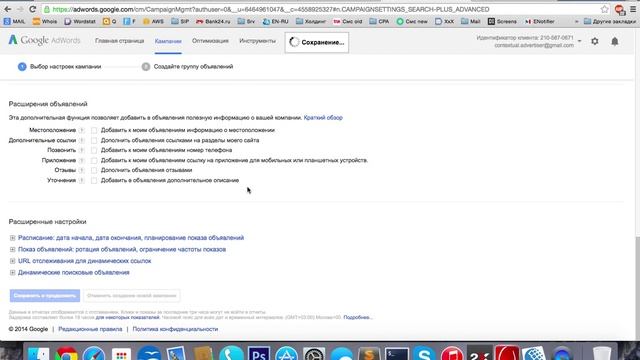Screen dimensions: 640x360
Task: Open the MAIL bookmark
Action: [14, 21]
